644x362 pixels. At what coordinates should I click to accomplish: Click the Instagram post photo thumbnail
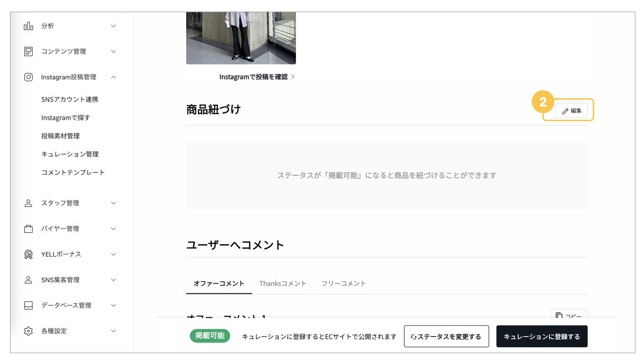click(x=241, y=38)
